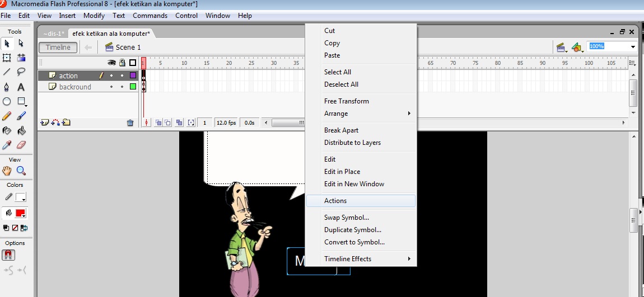The height and width of the screenshot is (297, 644).
Task: Toggle Onion Skin Outlines mode
Action: point(167,122)
